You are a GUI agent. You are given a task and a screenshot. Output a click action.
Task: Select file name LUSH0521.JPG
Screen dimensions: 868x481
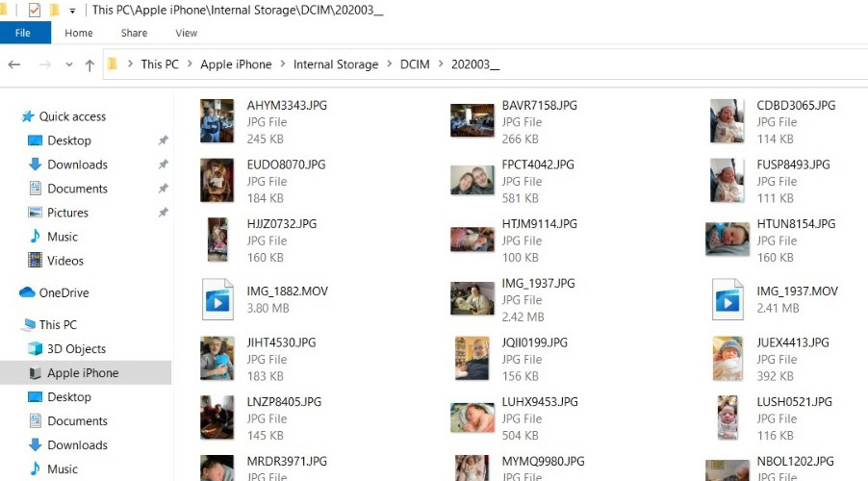coord(794,401)
